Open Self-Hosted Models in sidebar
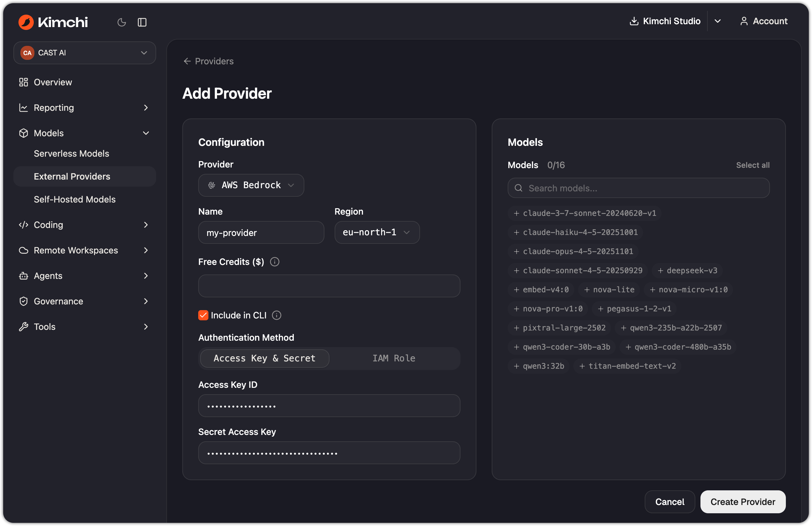Screen dimensions: 812x526 click(74, 199)
